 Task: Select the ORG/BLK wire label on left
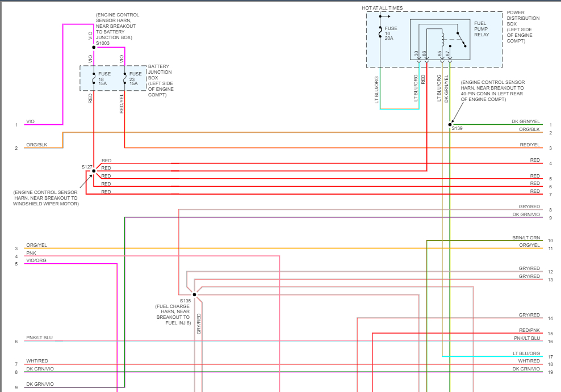click(36, 145)
